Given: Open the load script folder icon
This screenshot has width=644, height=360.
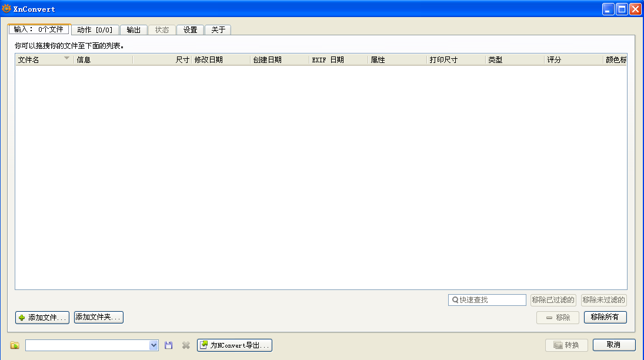Looking at the screenshot, I should [x=15, y=345].
